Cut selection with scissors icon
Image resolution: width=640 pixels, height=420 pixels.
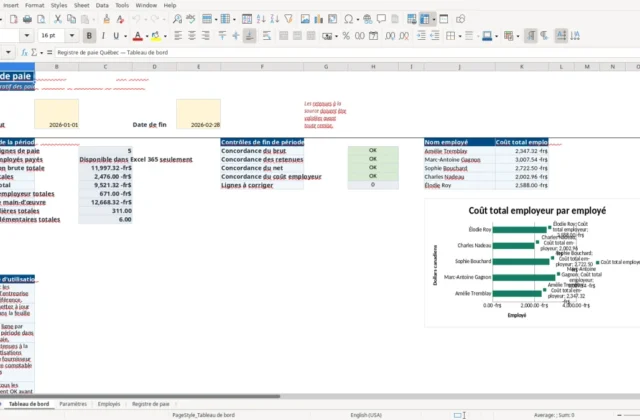[58, 19]
